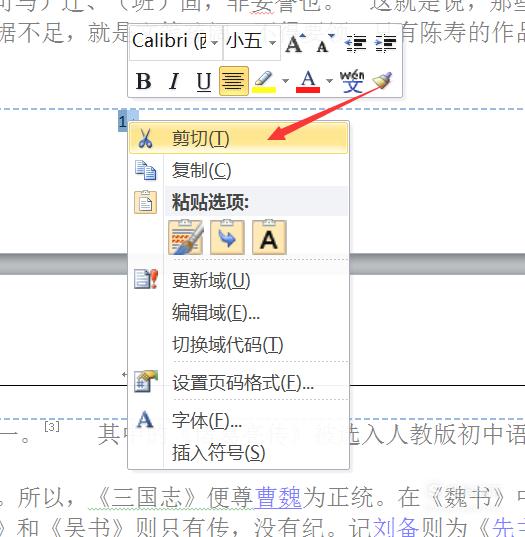
Task: Choose 剪切(T) from context menu
Action: point(238,138)
